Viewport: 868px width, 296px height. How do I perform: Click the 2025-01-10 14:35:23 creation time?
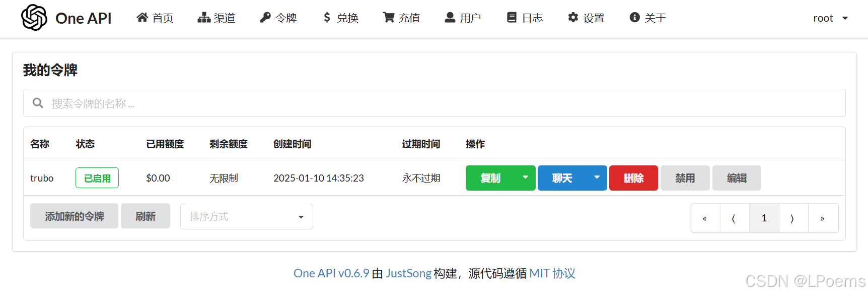pos(319,178)
